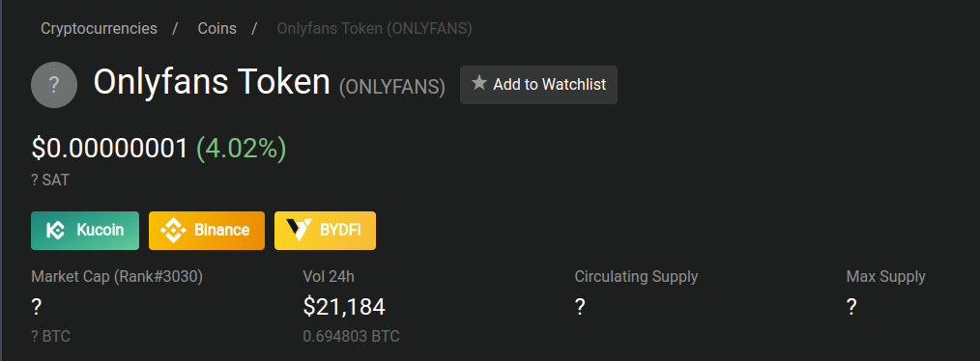Click the Max Supply label
The width and height of the screenshot is (980, 361).
[x=885, y=277]
